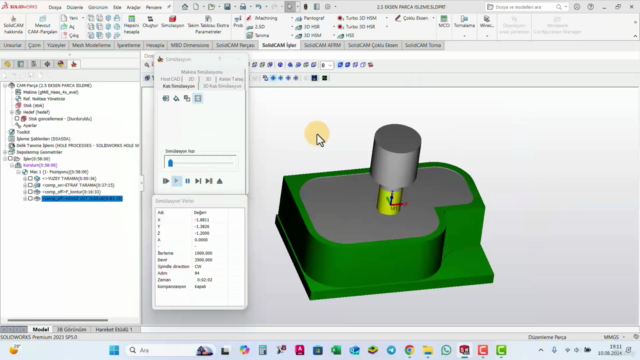Open Takım Tablosu in ribbon
640x360 pixels.
click(208, 25)
